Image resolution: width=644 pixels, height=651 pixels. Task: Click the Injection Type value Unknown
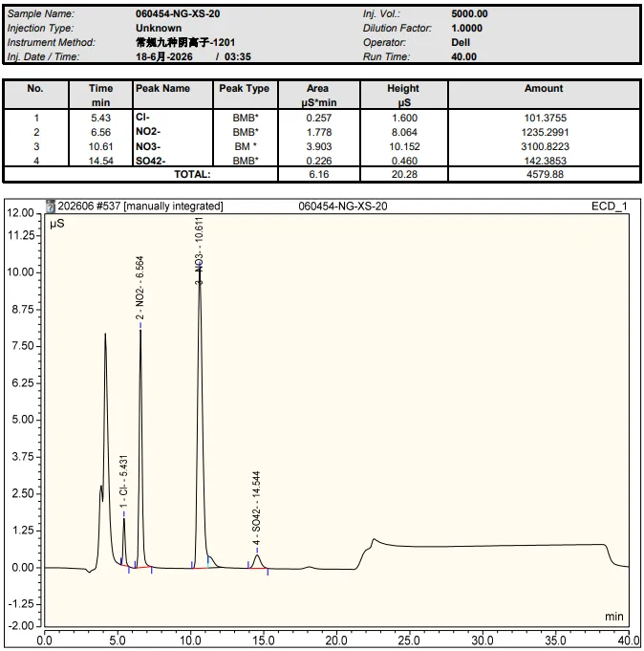tap(159, 29)
